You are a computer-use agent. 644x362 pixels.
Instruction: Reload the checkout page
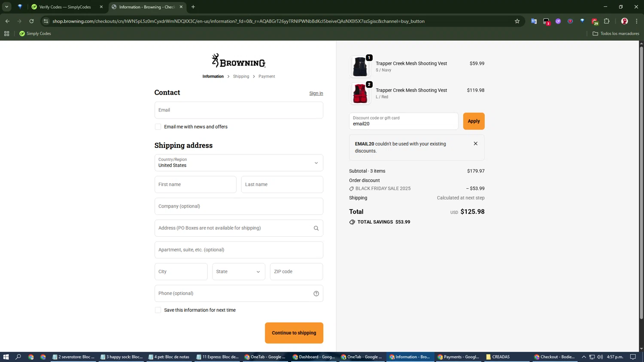tap(31, 21)
